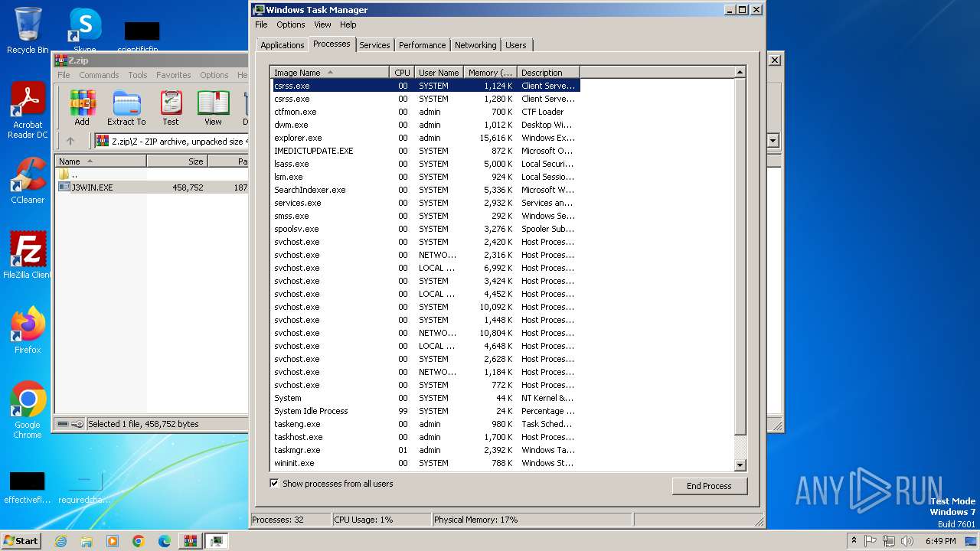Select parent folder '..' in WinRAR
980x551 pixels.
[x=153, y=174]
